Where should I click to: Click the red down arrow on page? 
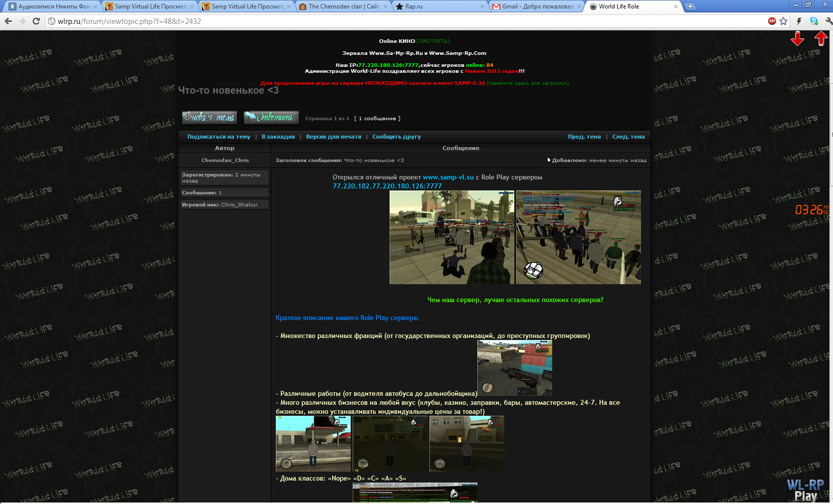[797, 38]
